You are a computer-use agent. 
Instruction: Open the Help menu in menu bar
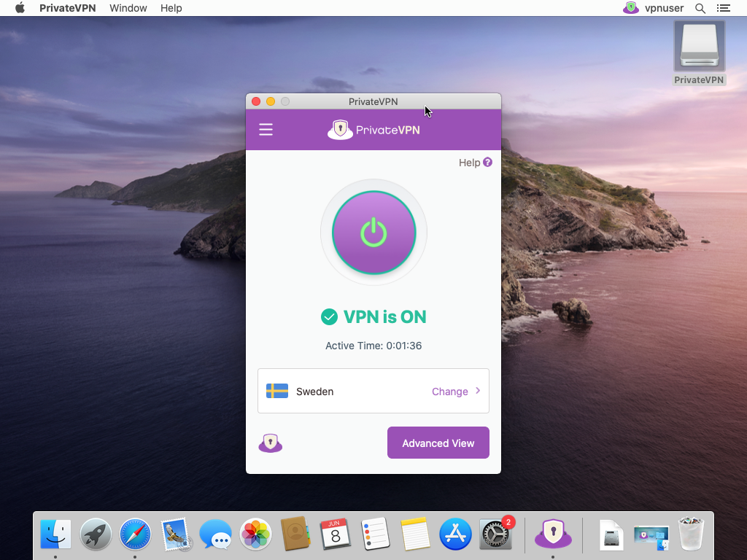(171, 8)
